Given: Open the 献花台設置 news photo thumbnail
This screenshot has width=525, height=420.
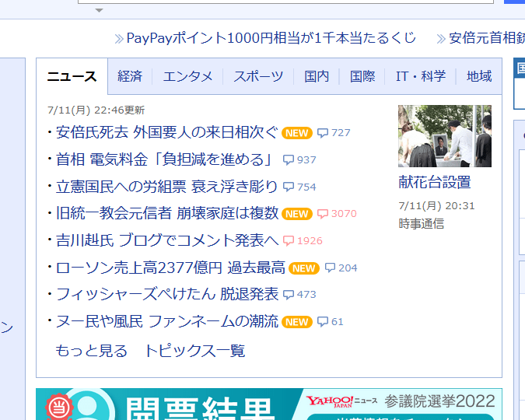Looking at the screenshot, I should (x=445, y=136).
